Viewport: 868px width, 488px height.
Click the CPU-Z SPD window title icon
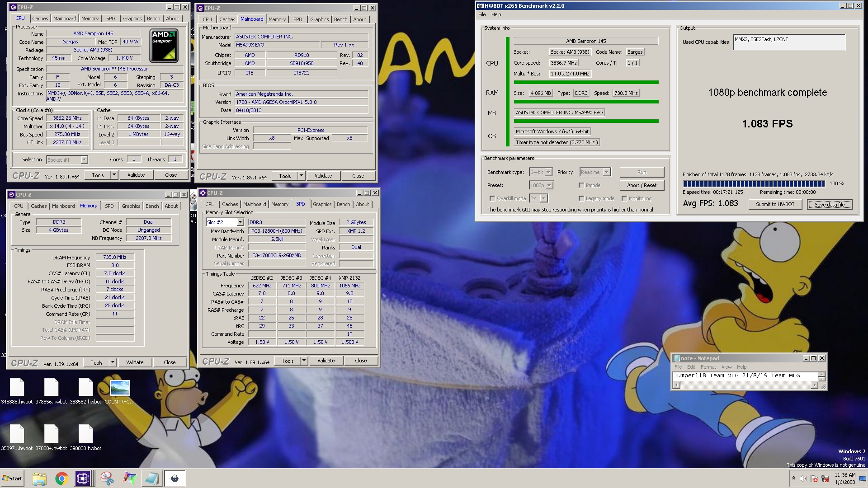point(203,193)
